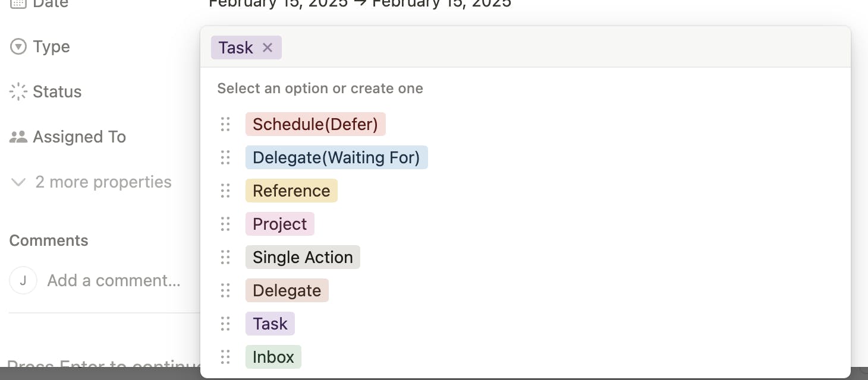Choose the Delegate(Waiting For) option
The height and width of the screenshot is (380, 868).
point(336,157)
